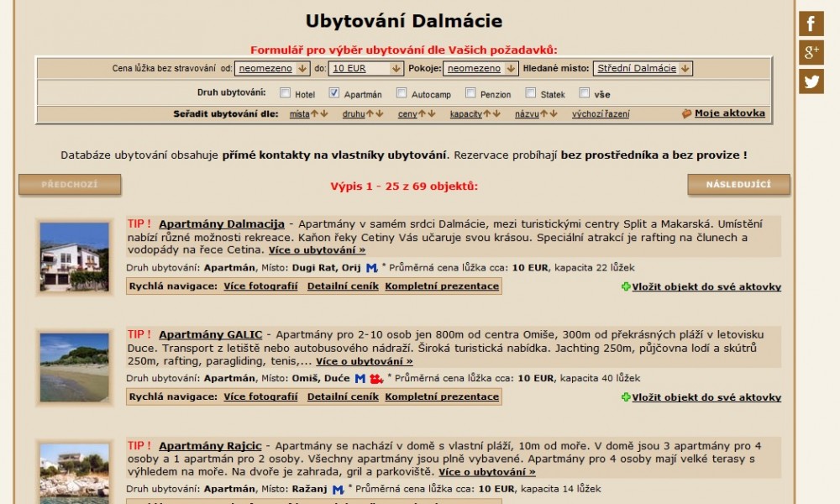The width and height of the screenshot is (840, 504).
Task: Sort listings by 'ceny'
Action: pos(407,114)
